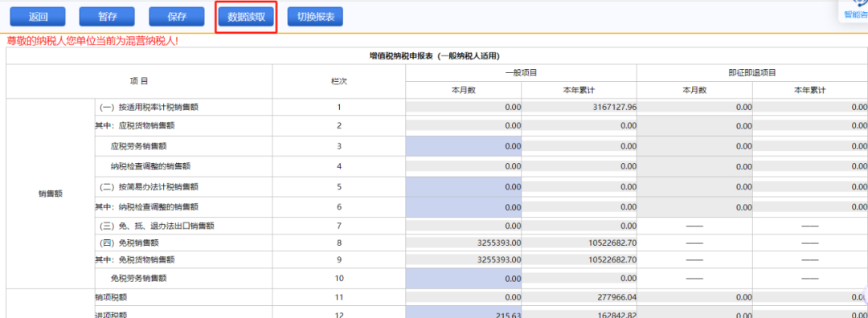Select row 5 按简易办法计税销售额 本月数 input

coord(464,187)
